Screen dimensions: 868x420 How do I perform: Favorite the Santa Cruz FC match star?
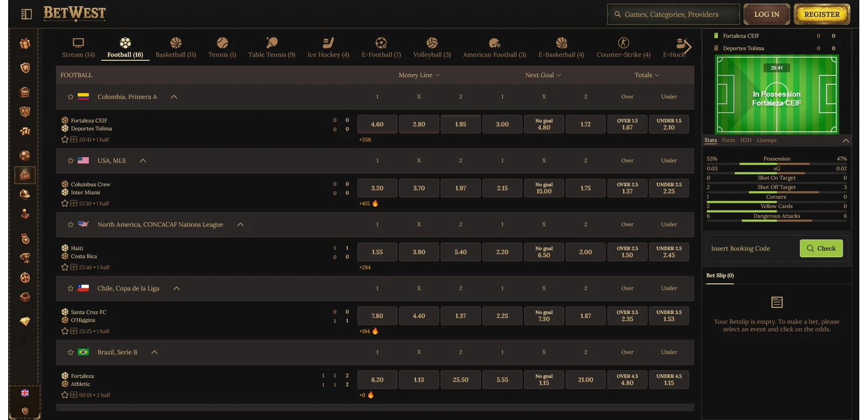tap(65, 331)
